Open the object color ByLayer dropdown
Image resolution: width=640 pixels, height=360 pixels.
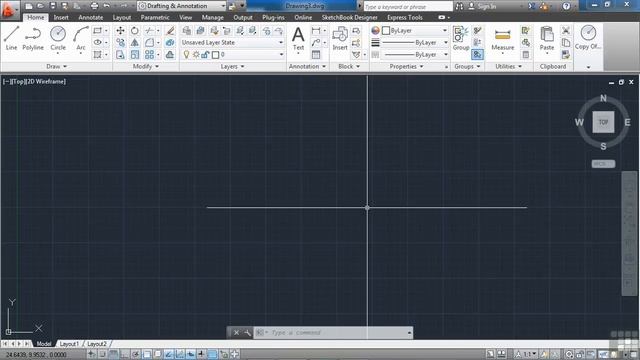(414, 31)
